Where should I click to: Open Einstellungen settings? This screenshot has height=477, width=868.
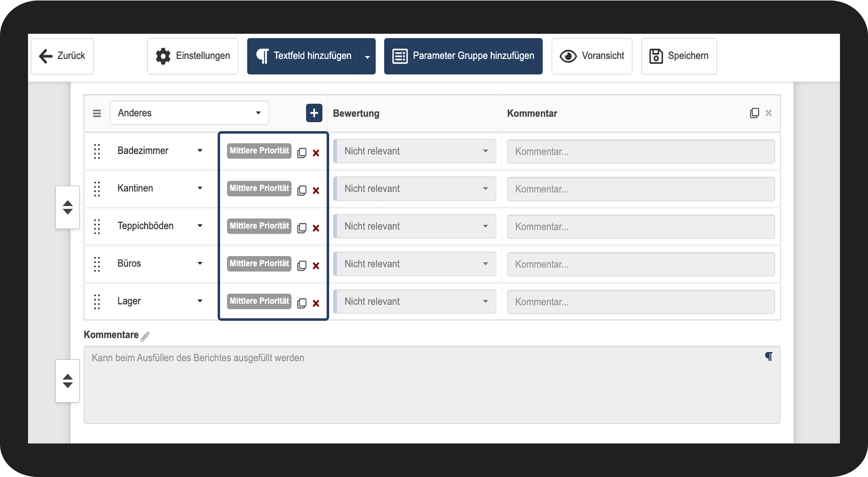pos(193,56)
